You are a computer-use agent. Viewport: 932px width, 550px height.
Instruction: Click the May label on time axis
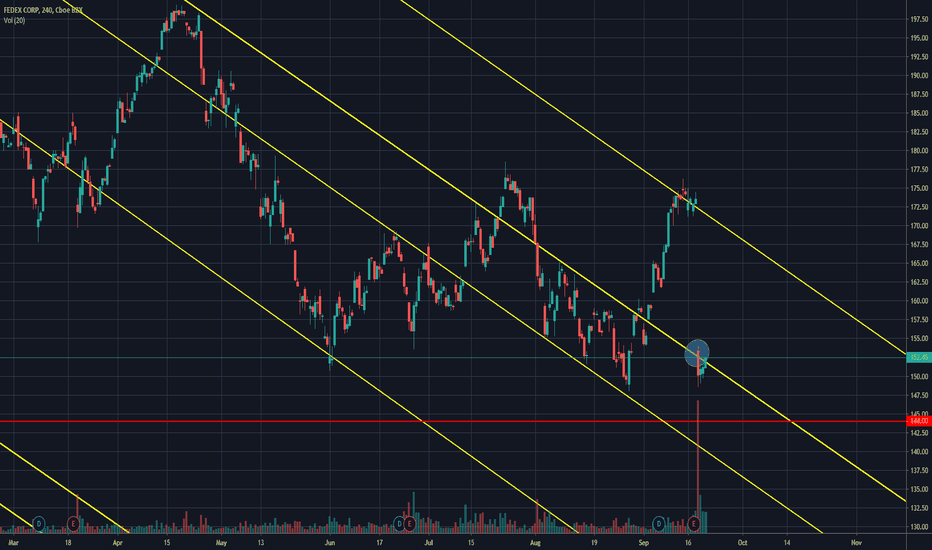[x=221, y=543]
